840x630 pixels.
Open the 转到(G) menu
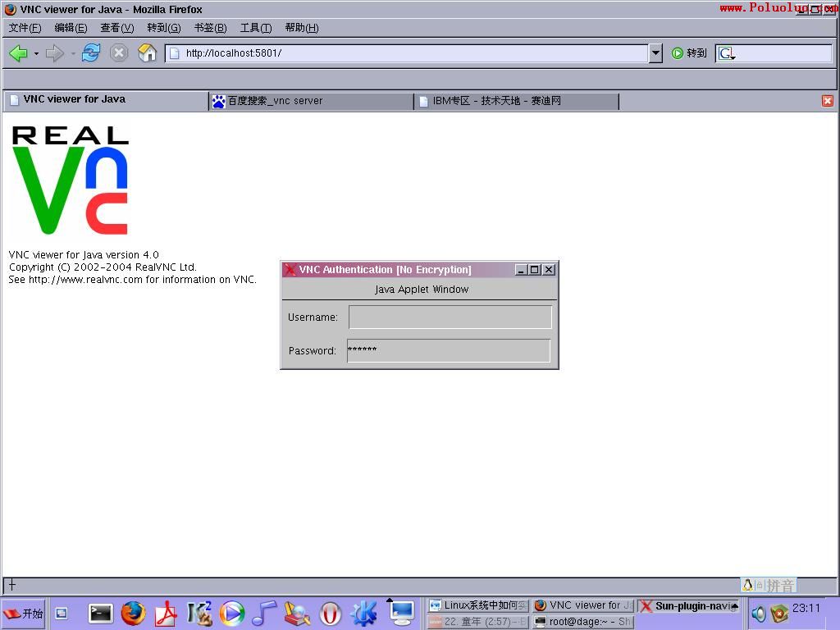[x=163, y=28]
